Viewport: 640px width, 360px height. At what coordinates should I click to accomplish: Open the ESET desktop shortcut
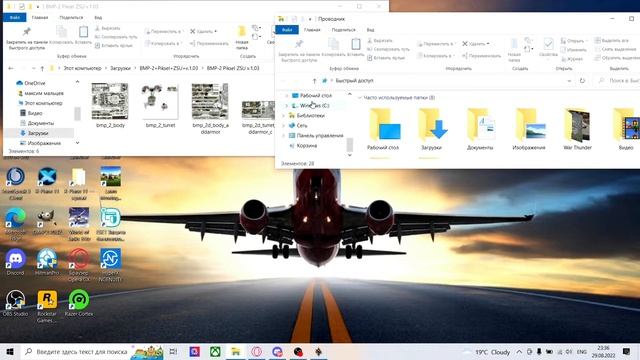point(111,224)
